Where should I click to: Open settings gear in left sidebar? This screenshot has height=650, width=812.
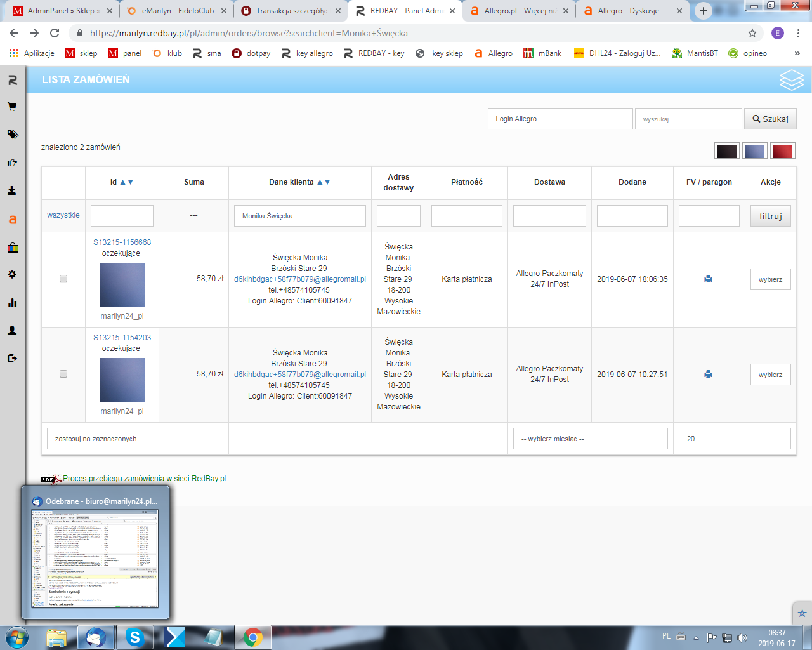click(12, 274)
